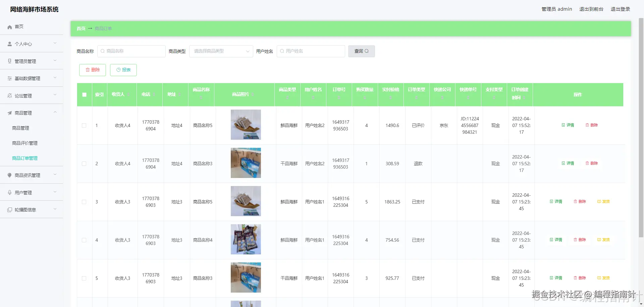The width and height of the screenshot is (644, 307).
Task: Click the 管理员管理 sidebar icon
Action: point(10,61)
